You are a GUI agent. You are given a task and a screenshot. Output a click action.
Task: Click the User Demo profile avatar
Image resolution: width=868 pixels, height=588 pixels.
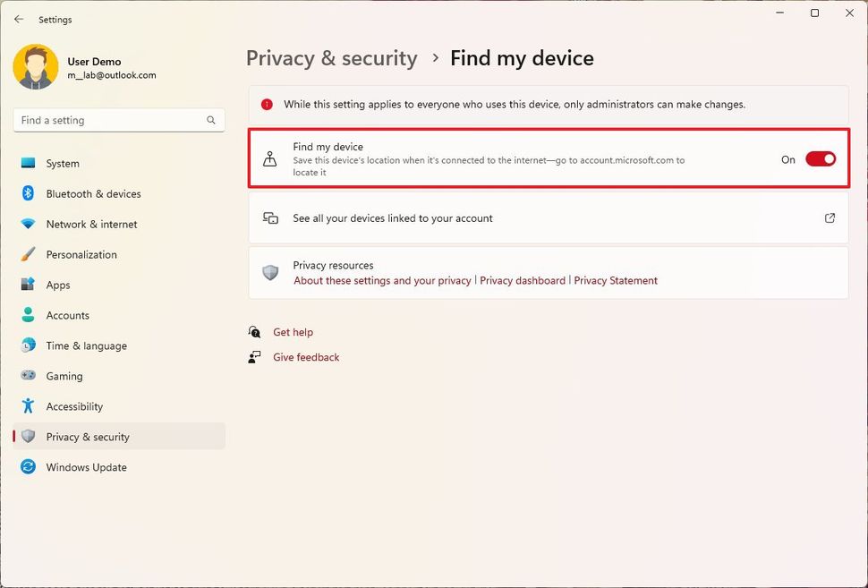(36, 68)
